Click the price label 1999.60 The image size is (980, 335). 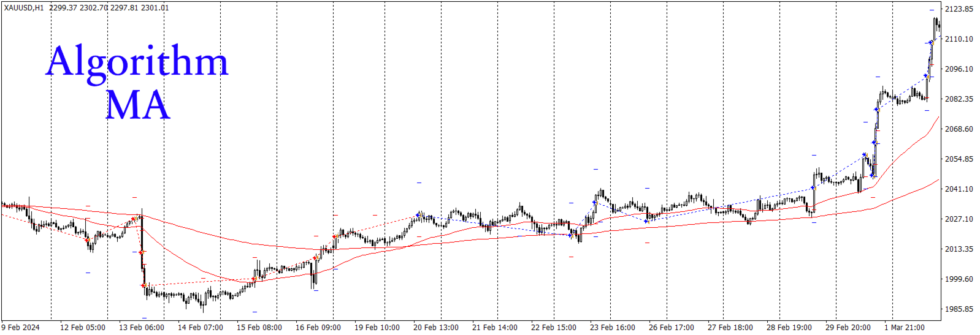tap(959, 279)
